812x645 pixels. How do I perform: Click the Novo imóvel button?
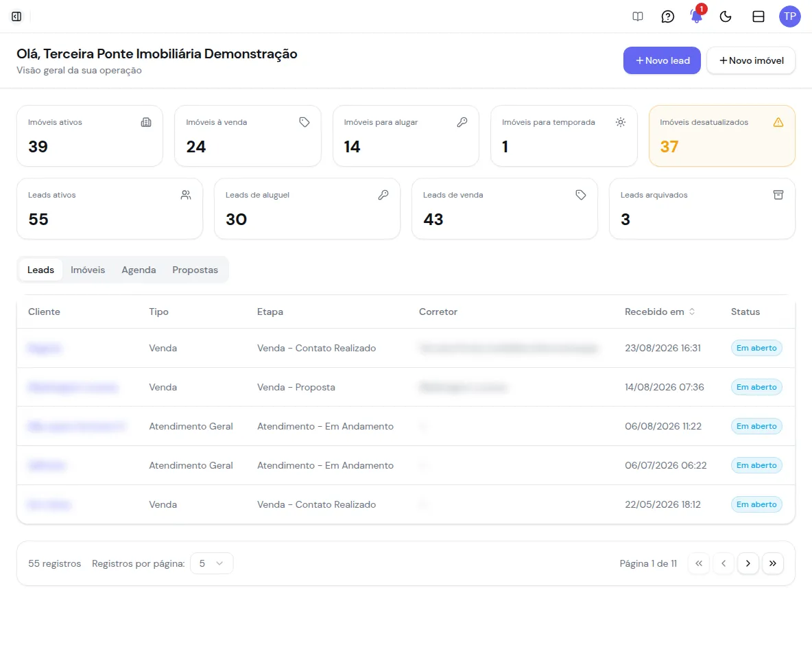(751, 60)
